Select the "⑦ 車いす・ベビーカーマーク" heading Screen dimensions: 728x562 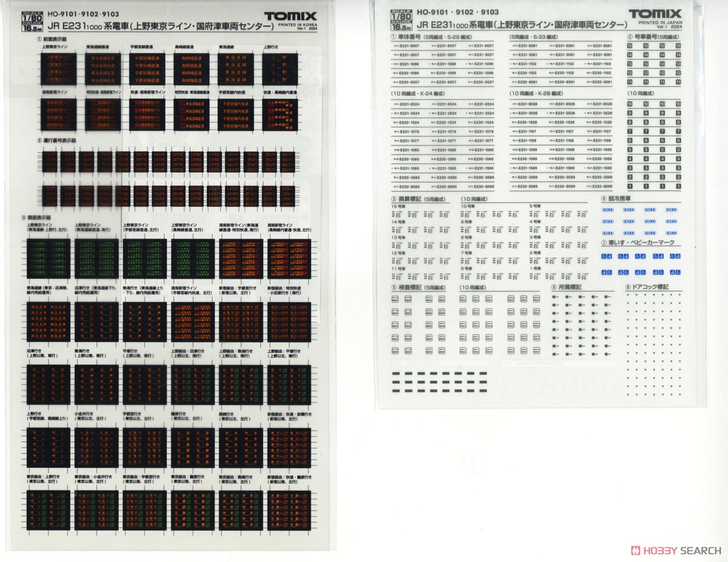click(638, 243)
